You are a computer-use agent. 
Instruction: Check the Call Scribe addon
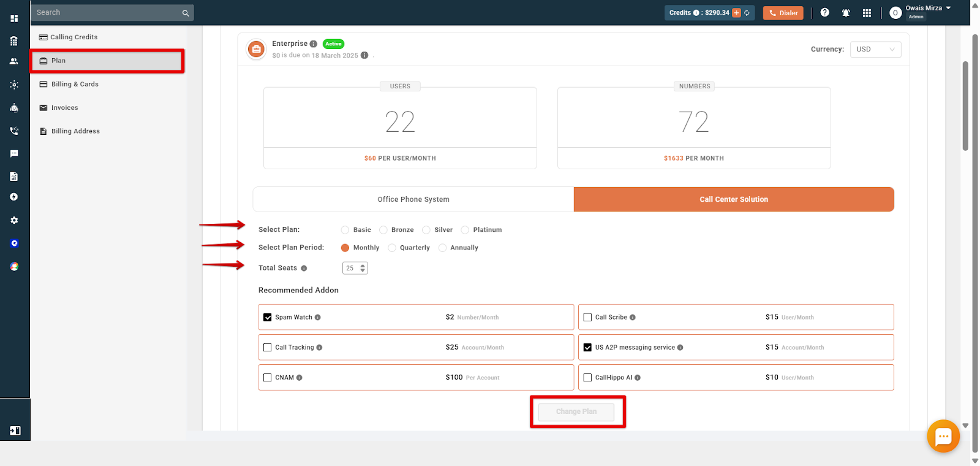(587, 318)
